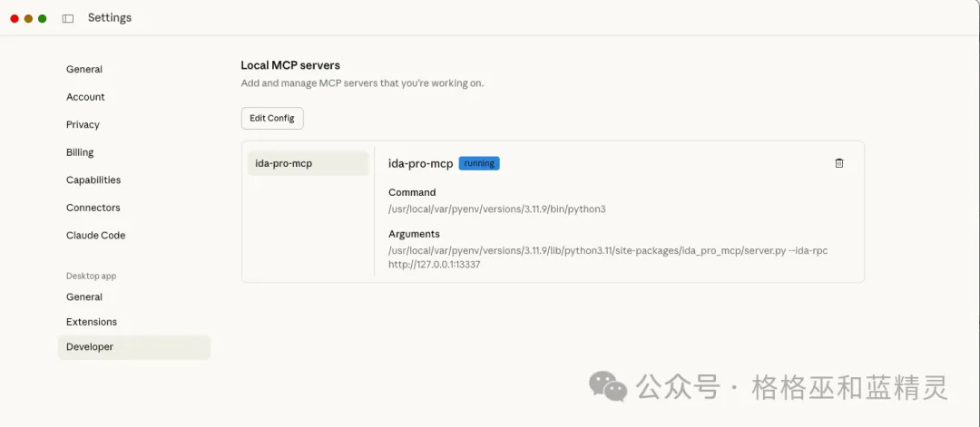Click the server.py arguments path text

pos(607,257)
